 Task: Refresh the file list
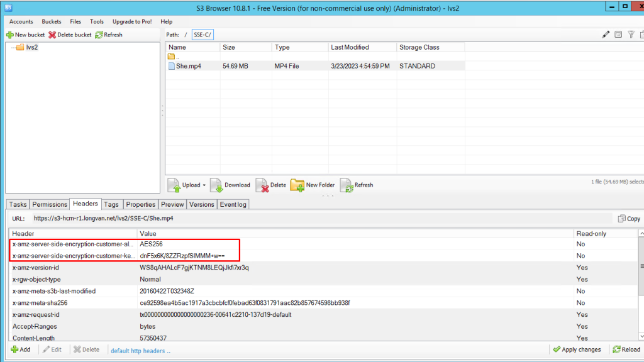[x=357, y=185]
